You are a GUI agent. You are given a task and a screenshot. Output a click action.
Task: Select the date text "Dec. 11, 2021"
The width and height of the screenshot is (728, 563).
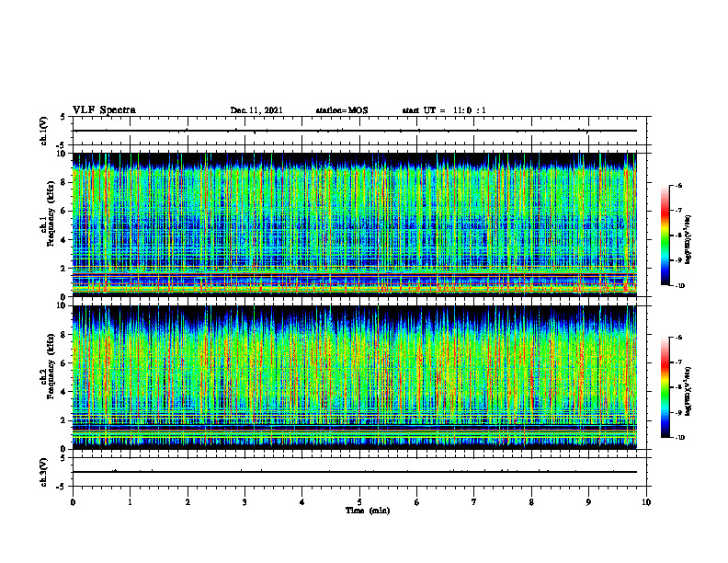(256, 110)
